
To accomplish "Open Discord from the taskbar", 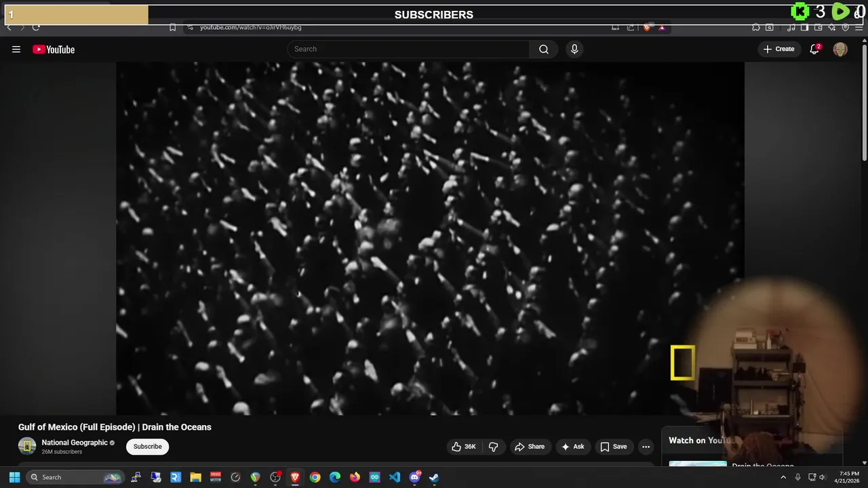I will click(x=414, y=477).
